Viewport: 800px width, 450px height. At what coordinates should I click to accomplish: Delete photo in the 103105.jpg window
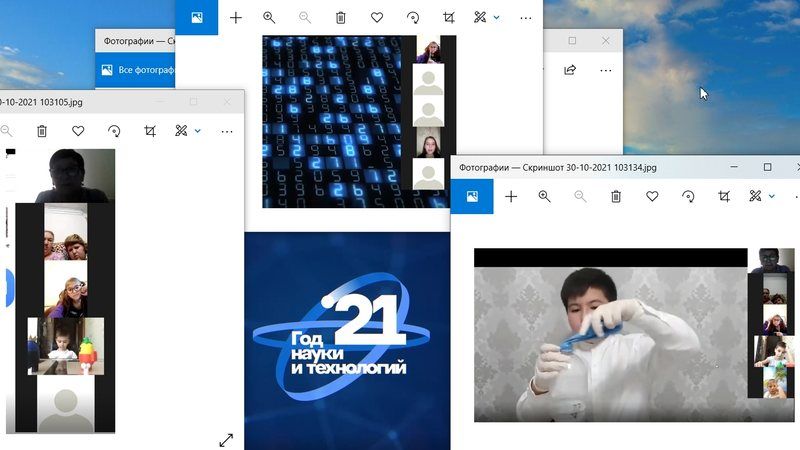tap(42, 131)
